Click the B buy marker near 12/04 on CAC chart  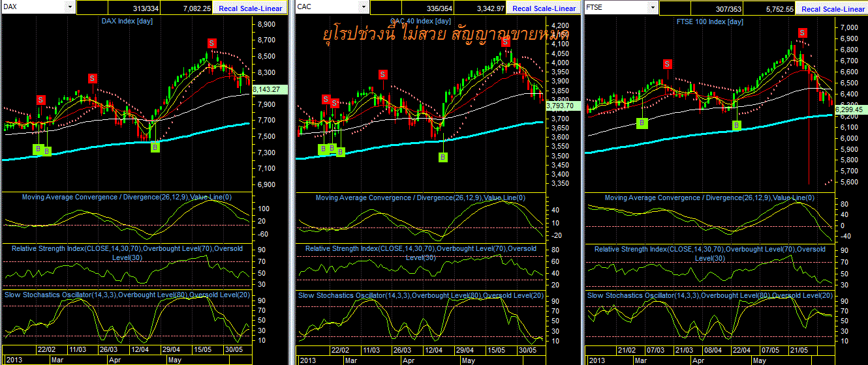(x=443, y=157)
